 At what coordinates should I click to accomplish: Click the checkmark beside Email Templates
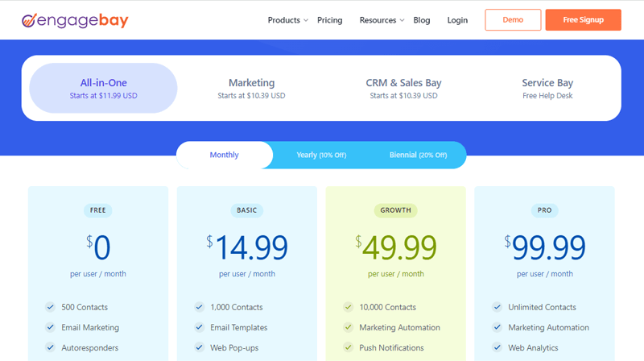pos(199,327)
